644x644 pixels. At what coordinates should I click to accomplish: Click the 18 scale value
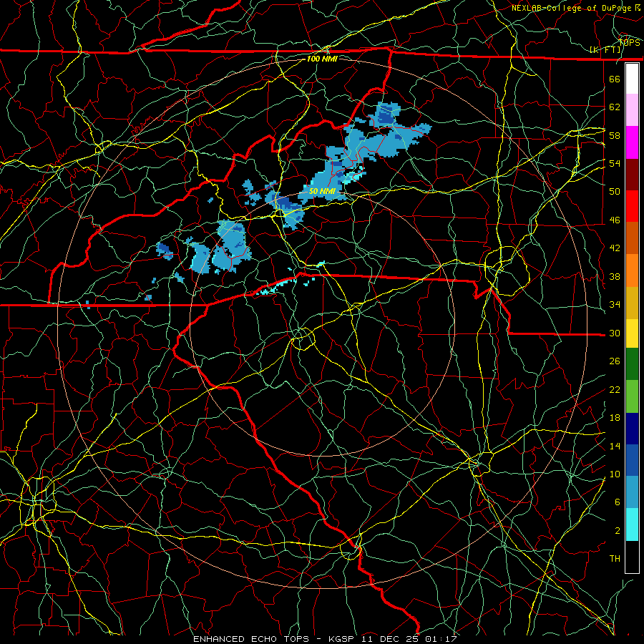pyautogui.click(x=615, y=418)
